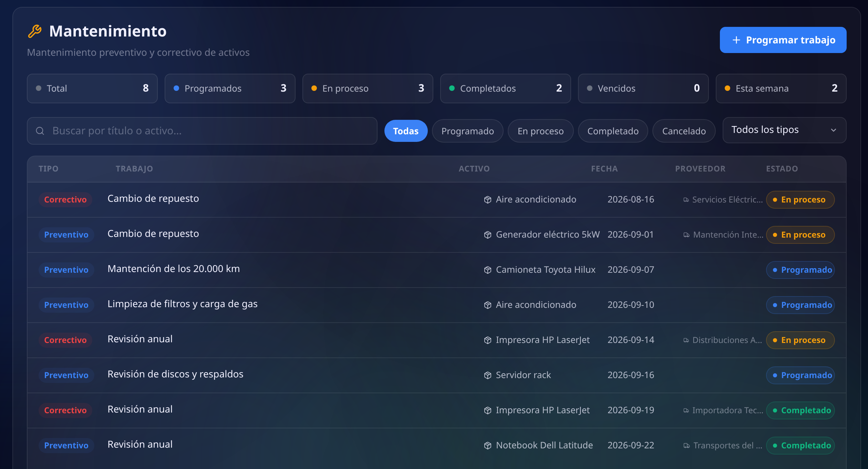Click the FECHA column header
The height and width of the screenshot is (469, 868).
point(604,169)
